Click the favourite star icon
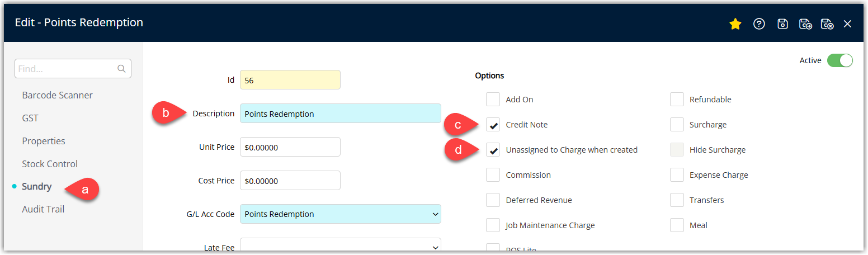This screenshot has width=868, height=255. point(735,24)
